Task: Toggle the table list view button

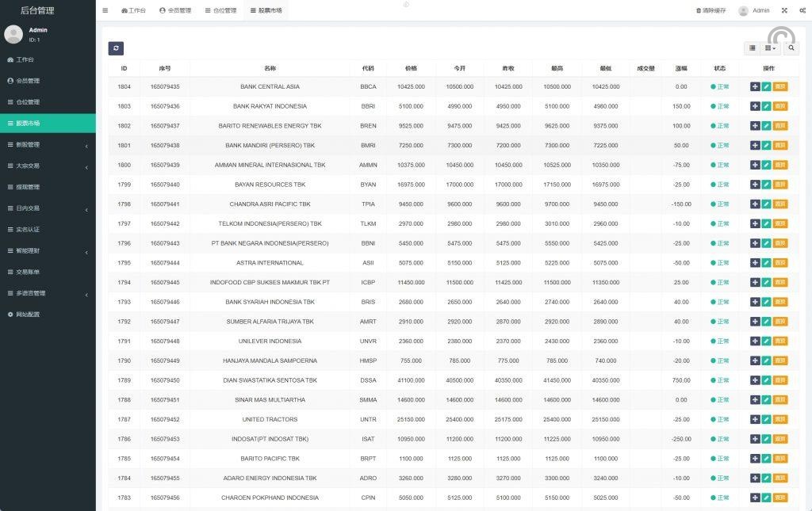Action: click(753, 48)
